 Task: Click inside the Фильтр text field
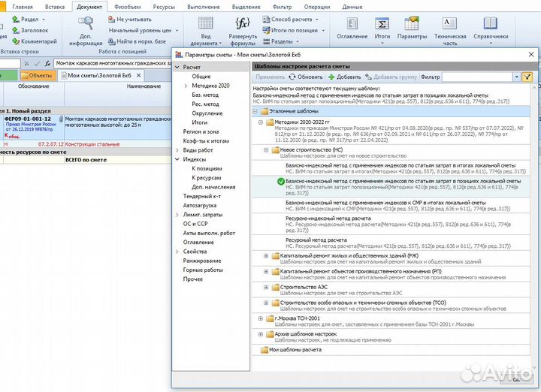pos(476,77)
